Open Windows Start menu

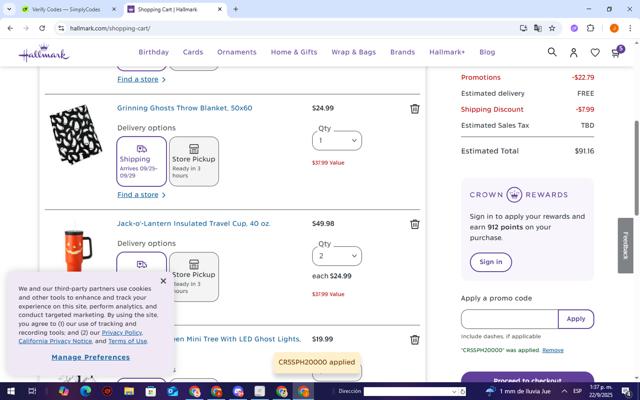tap(11, 391)
